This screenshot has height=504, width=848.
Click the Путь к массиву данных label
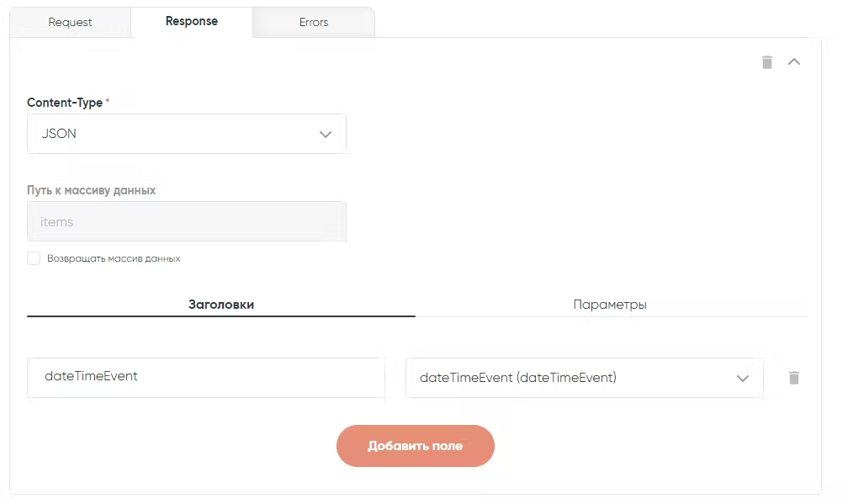tap(91, 190)
